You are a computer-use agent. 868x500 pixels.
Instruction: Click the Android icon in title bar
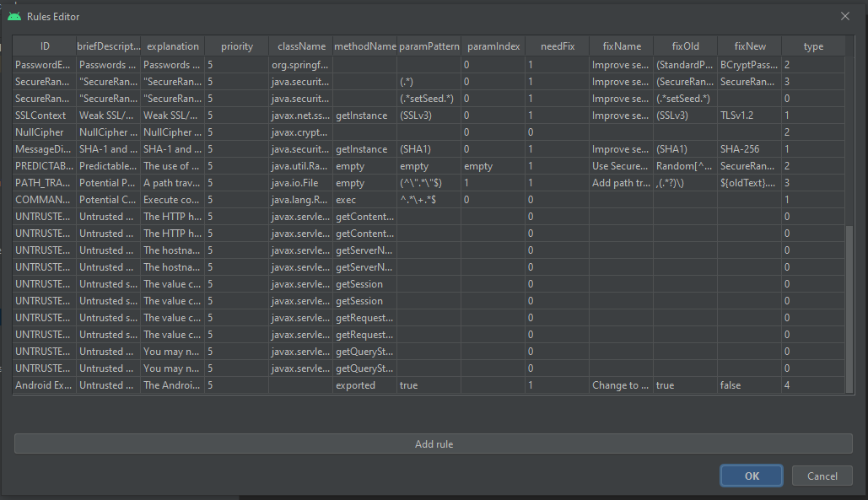point(14,17)
